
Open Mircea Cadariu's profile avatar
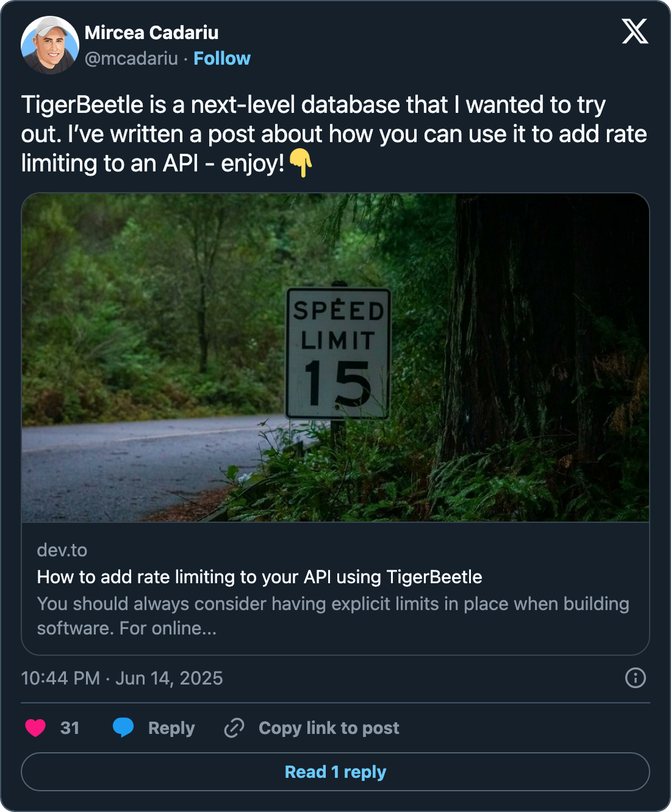50,45
